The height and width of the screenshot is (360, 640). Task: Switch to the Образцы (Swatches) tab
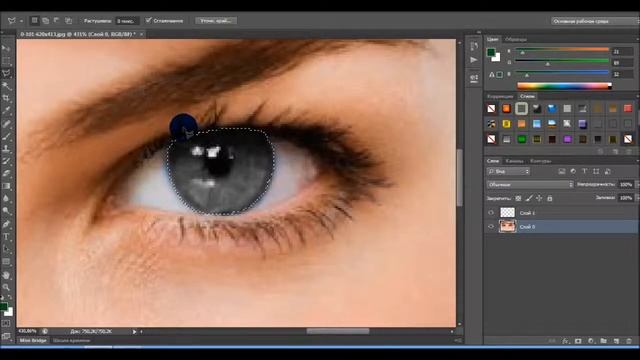tap(516, 40)
